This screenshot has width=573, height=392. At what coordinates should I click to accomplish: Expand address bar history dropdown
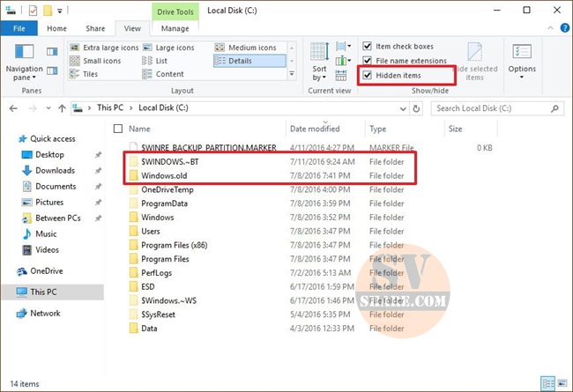point(403,108)
